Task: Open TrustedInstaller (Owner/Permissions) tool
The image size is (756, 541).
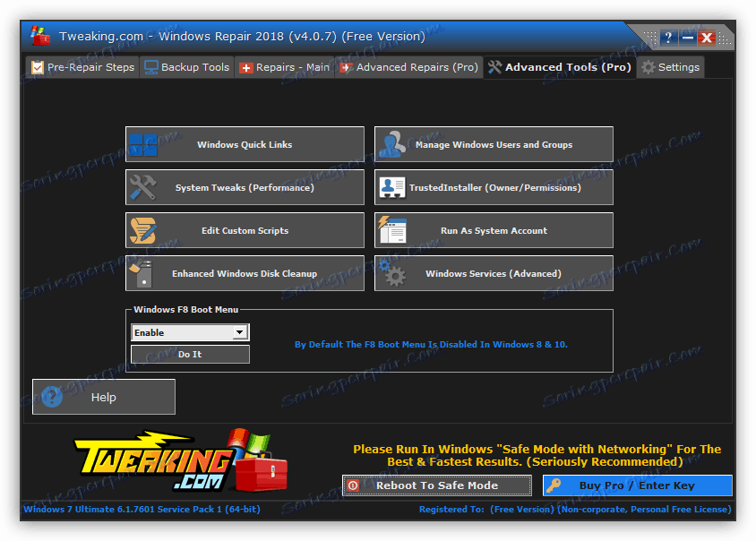Action: [494, 187]
